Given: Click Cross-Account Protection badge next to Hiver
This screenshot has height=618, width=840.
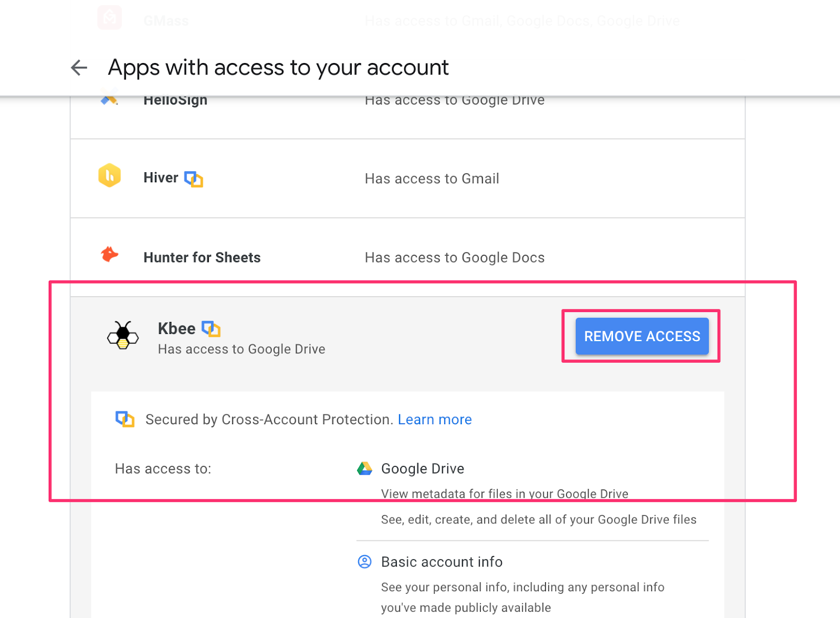Looking at the screenshot, I should [x=194, y=179].
